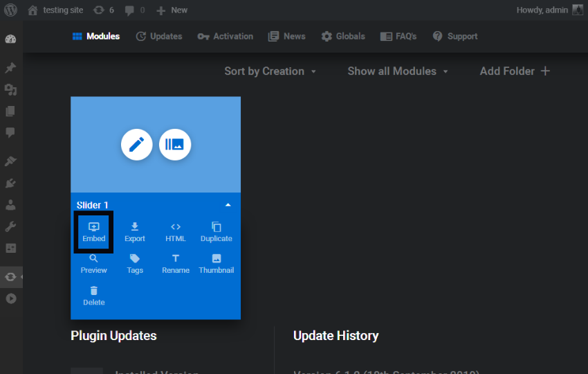This screenshot has height=374, width=588.
Task: Open Tools via the sidebar wrench icon
Action: pos(10,226)
